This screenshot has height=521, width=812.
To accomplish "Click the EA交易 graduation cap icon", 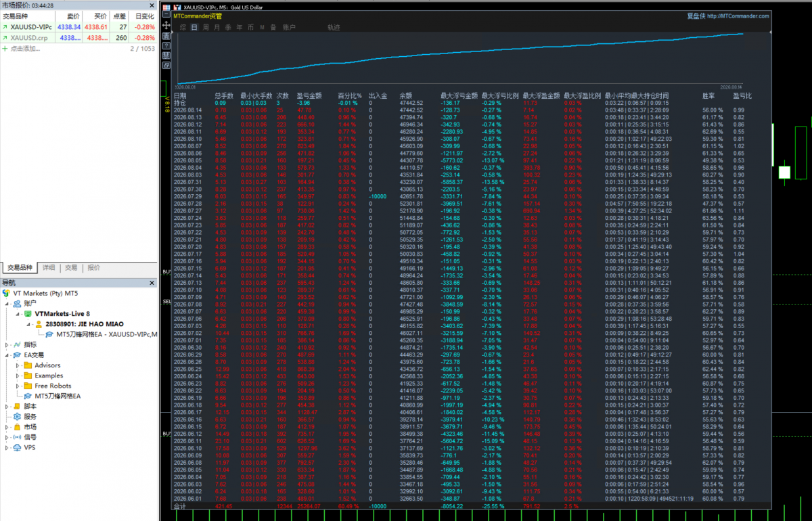I will 17,355.
